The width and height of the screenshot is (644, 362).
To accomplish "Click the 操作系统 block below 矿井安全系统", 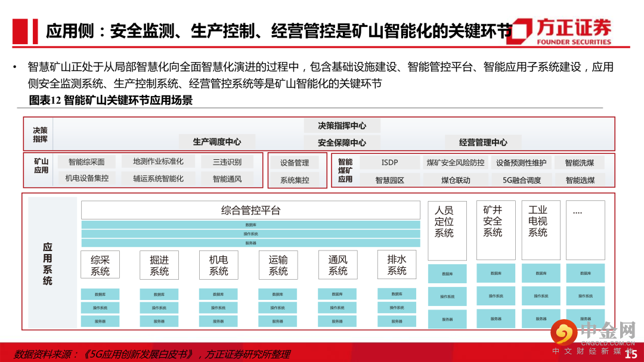I will (496, 296).
